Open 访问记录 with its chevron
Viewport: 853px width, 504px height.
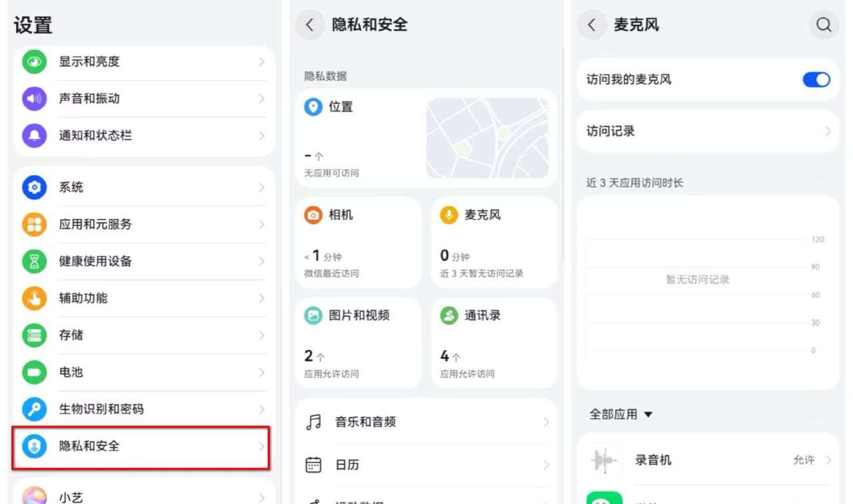829,131
